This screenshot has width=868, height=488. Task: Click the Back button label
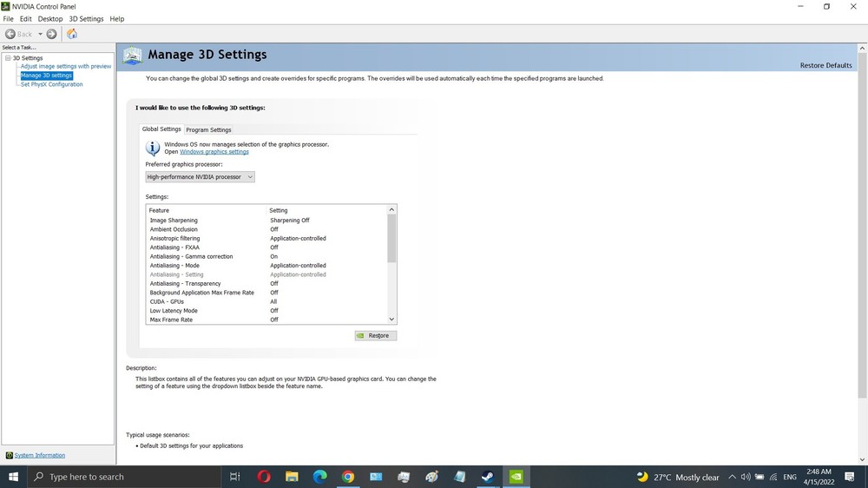[24, 35]
